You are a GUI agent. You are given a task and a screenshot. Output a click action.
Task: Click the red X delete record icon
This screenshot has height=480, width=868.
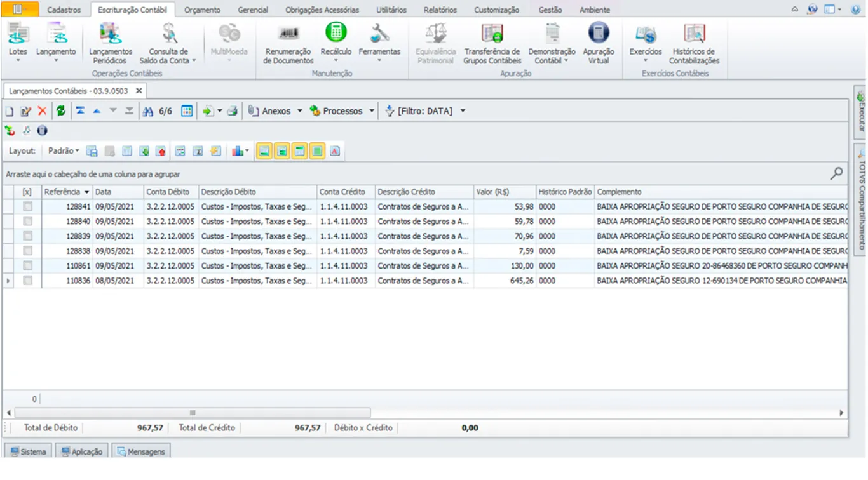coord(42,111)
